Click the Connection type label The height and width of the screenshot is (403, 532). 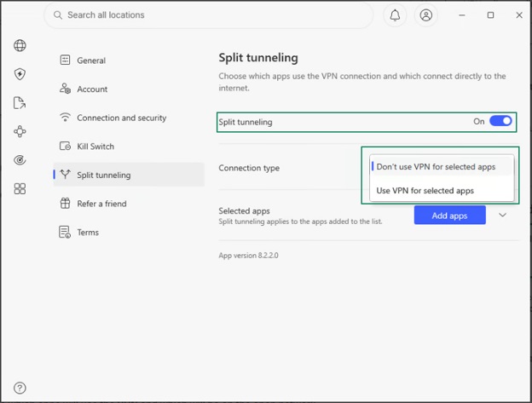point(249,168)
